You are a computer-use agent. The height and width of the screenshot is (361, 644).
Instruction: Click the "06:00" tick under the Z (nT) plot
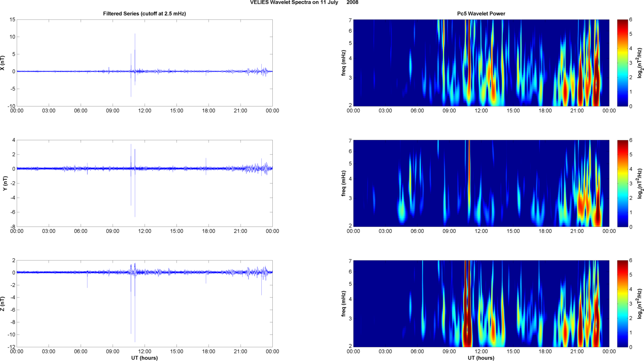click(x=81, y=352)
